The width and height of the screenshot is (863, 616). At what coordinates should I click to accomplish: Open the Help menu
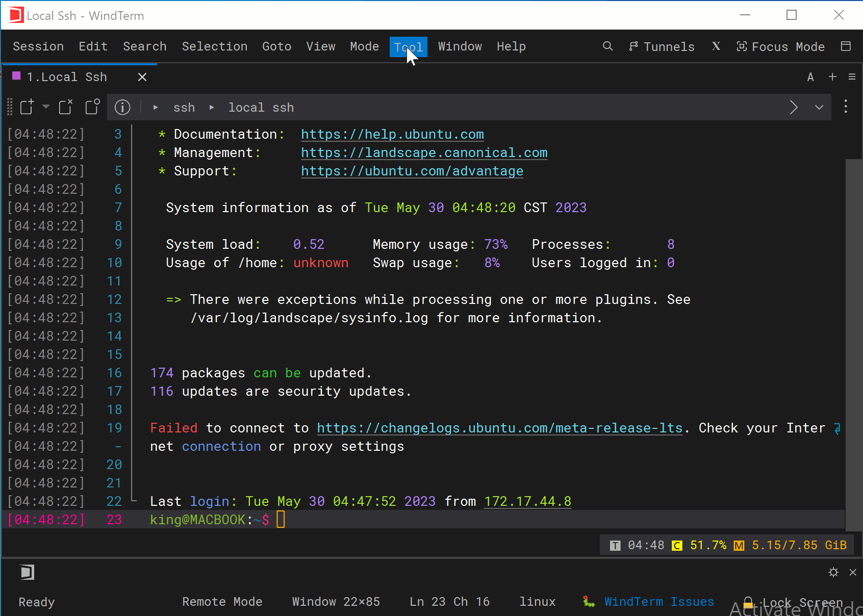pos(512,46)
